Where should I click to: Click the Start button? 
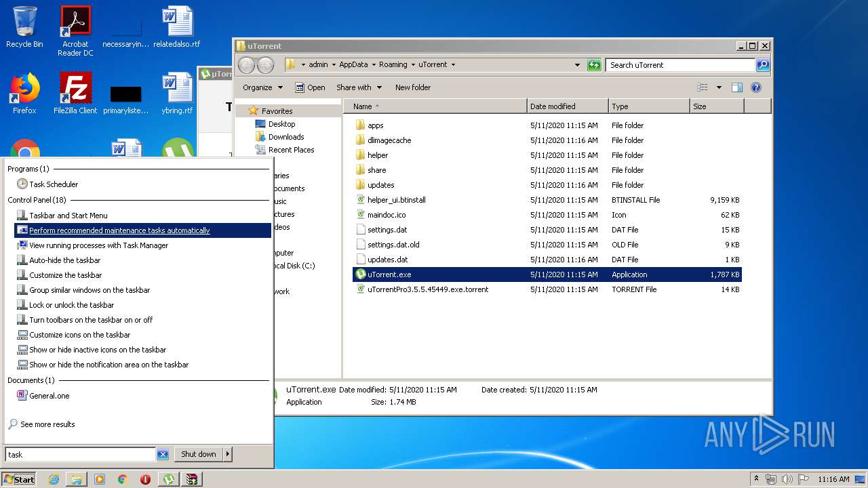point(19,479)
